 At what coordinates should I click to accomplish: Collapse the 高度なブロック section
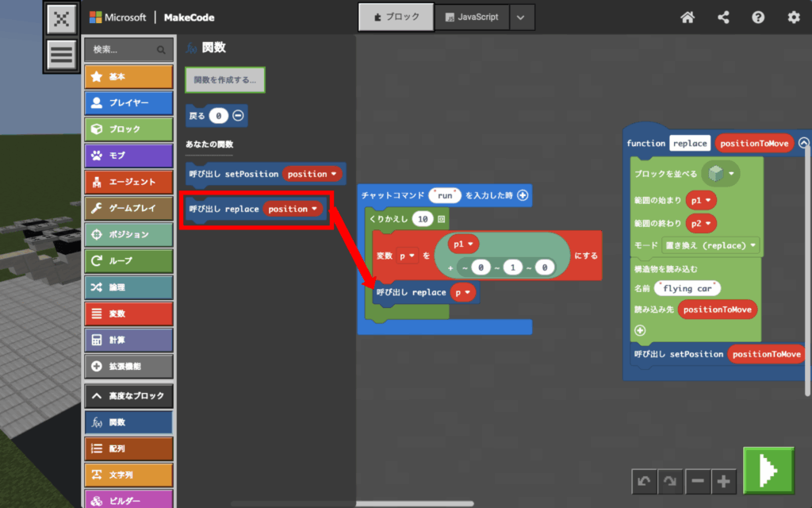128,395
